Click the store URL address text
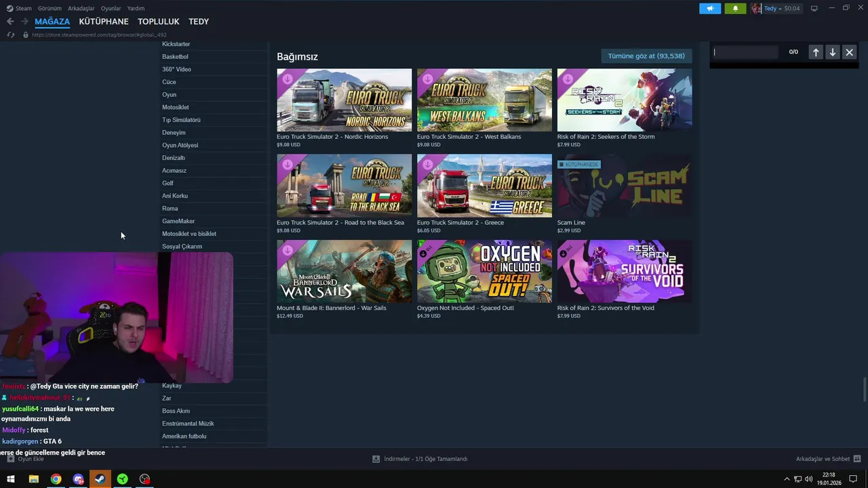 coord(99,35)
